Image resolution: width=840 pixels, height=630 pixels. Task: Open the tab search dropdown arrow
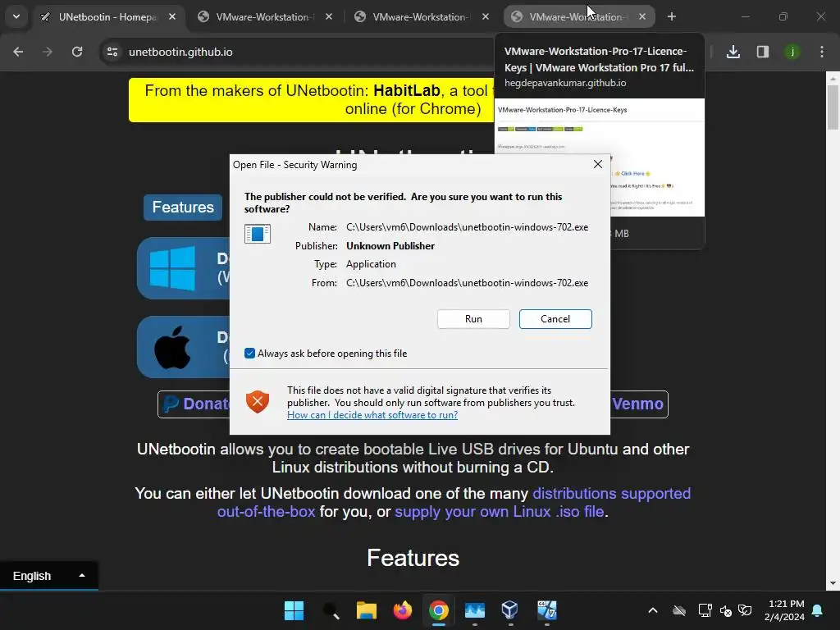pyautogui.click(x=16, y=16)
